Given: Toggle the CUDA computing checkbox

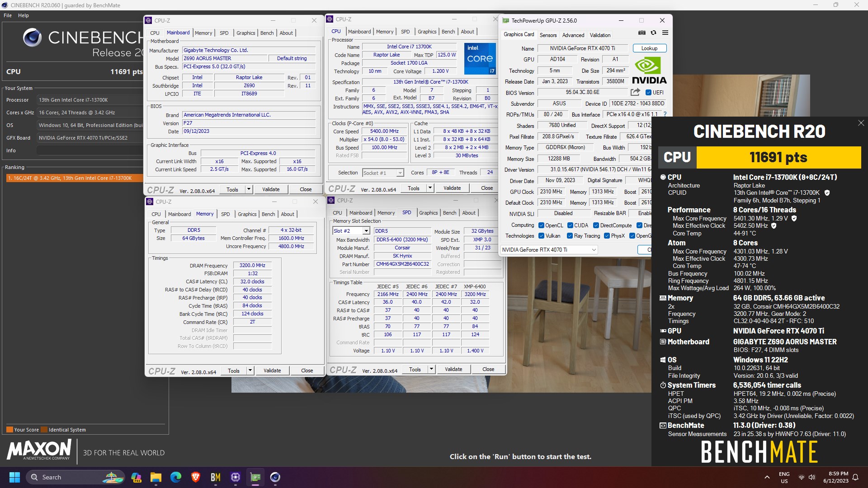Looking at the screenshot, I should click(570, 225).
